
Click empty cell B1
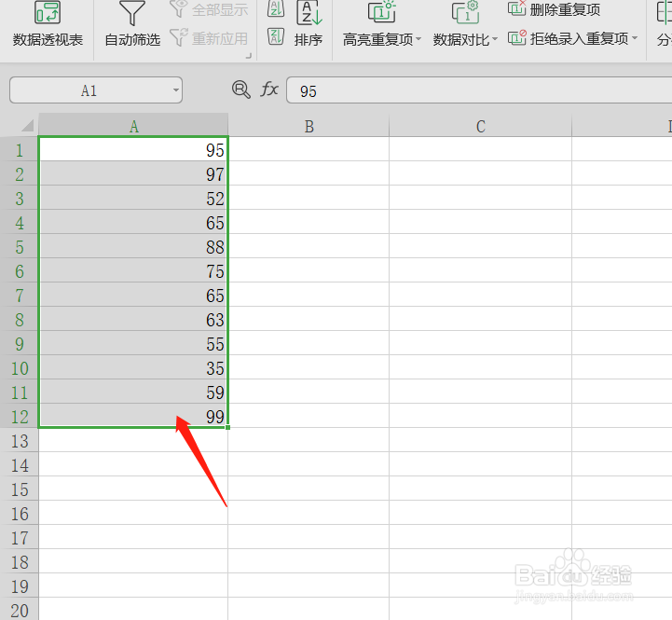point(309,150)
